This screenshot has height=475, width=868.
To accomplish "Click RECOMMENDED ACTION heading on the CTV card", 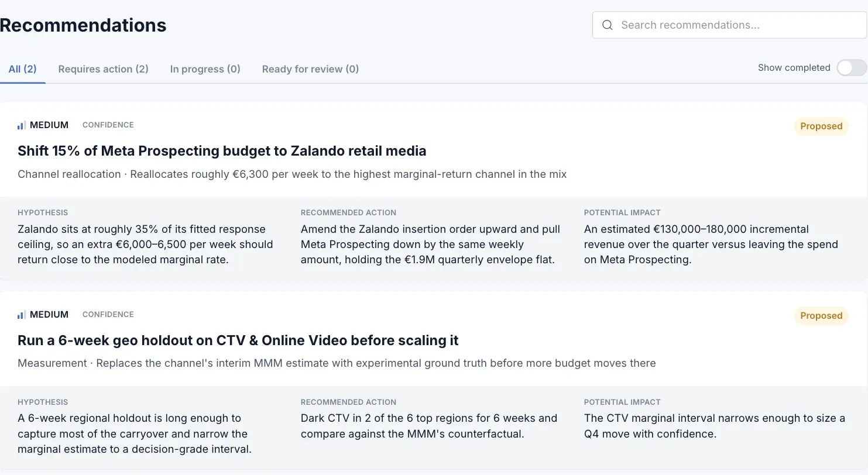I will 348,402.
